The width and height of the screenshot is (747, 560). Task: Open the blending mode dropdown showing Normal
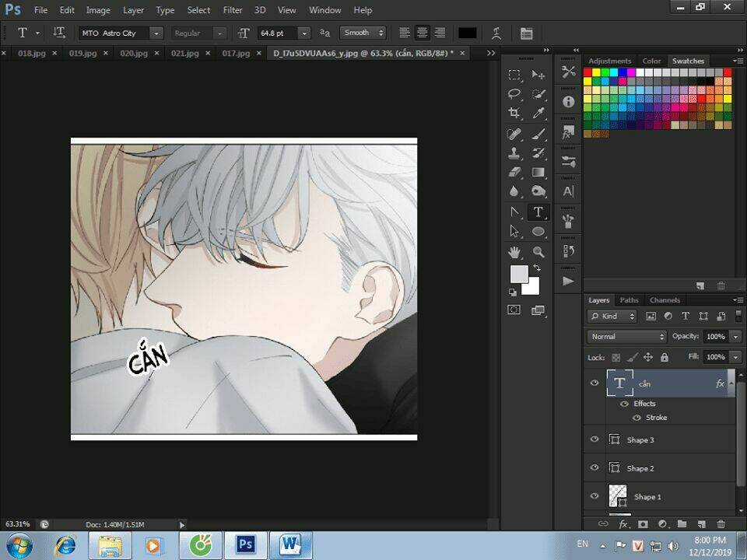(x=626, y=336)
